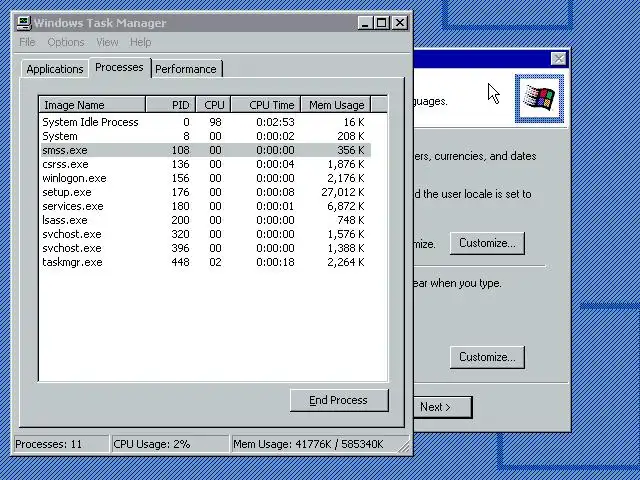Open the View menu

[x=107, y=42]
